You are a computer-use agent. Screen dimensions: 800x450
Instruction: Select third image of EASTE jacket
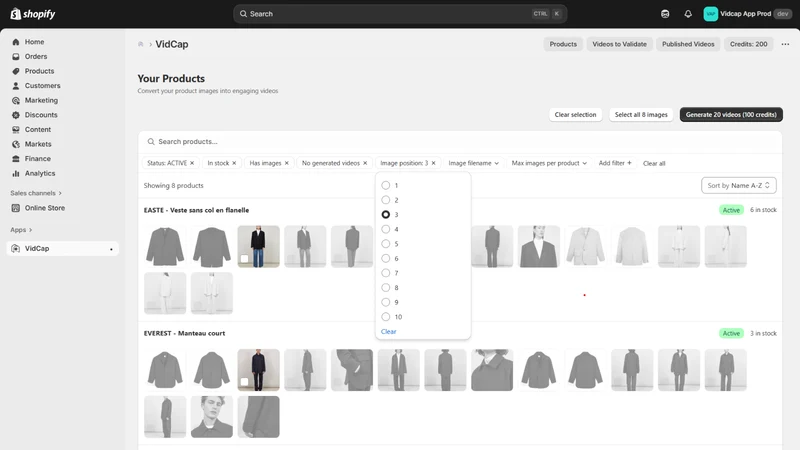(x=259, y=246)
